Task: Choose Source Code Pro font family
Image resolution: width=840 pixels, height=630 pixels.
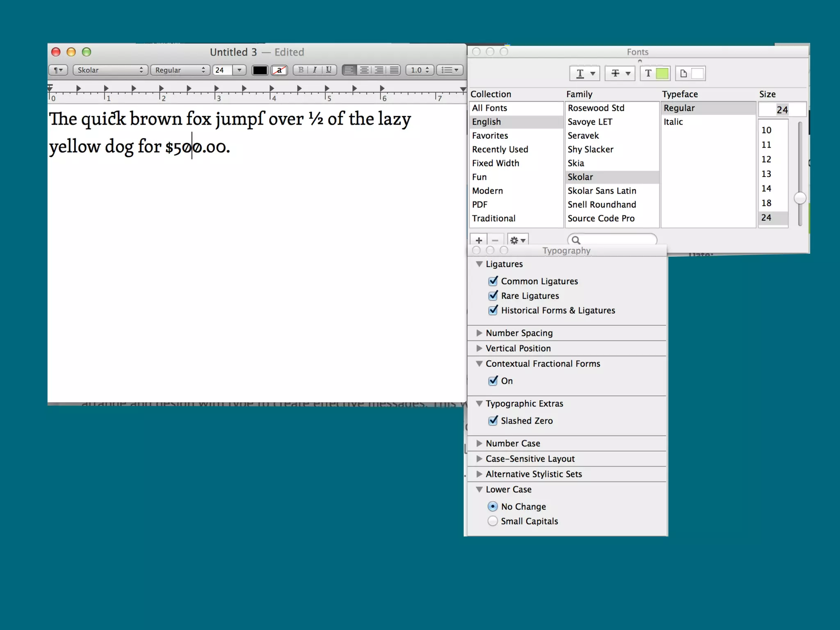Action: coord(601,219)
